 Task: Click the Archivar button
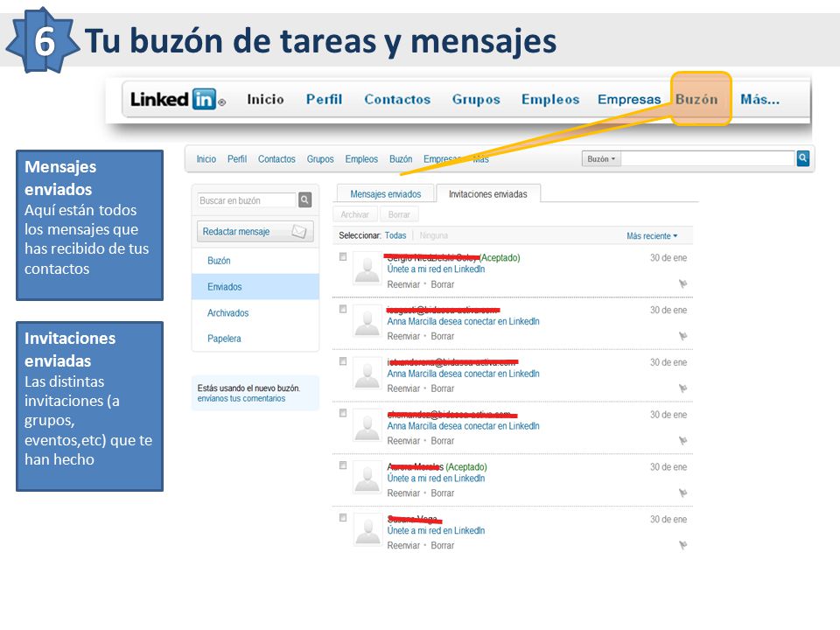pos(354,214)
